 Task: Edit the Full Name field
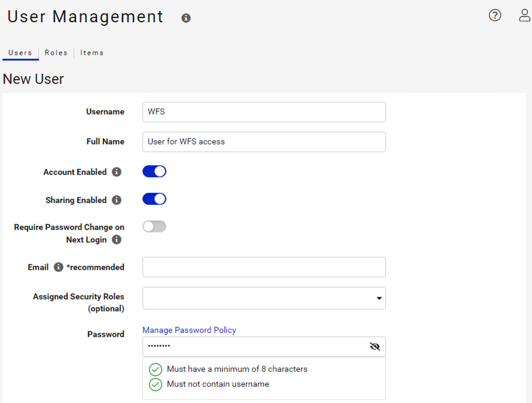tap(264, 142)
